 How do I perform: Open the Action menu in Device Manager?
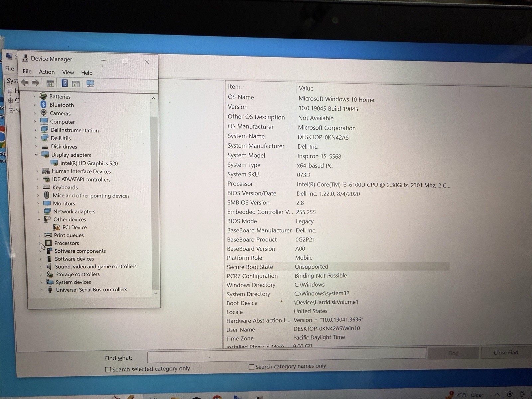(47, 71)
